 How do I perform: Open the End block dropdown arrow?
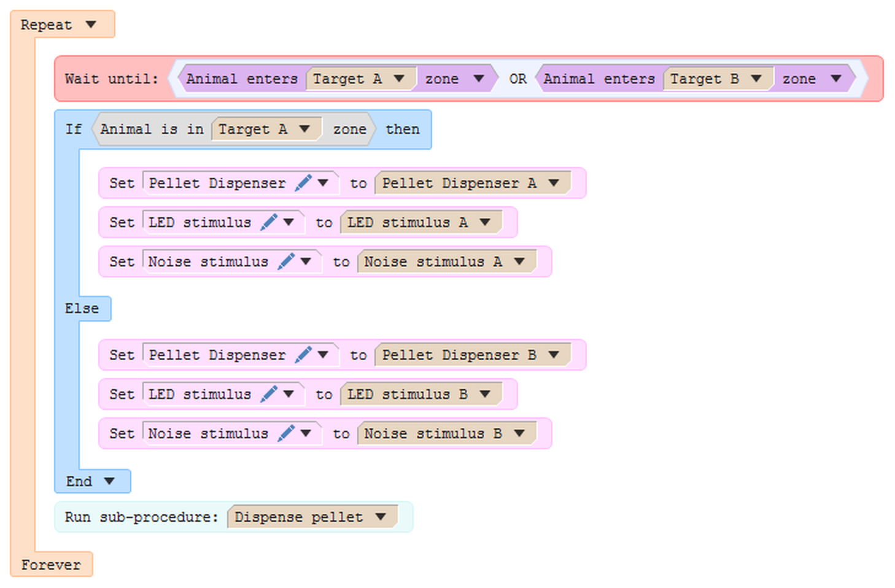(x=109, y=481)
